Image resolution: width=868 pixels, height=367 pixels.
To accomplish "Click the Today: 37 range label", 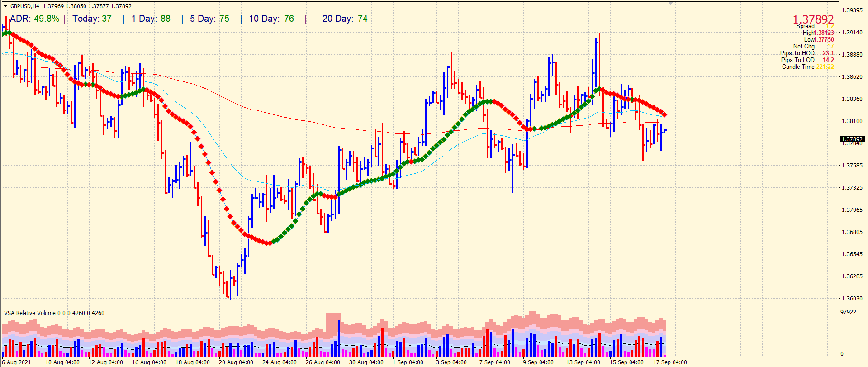I will (x=92, y=19).
